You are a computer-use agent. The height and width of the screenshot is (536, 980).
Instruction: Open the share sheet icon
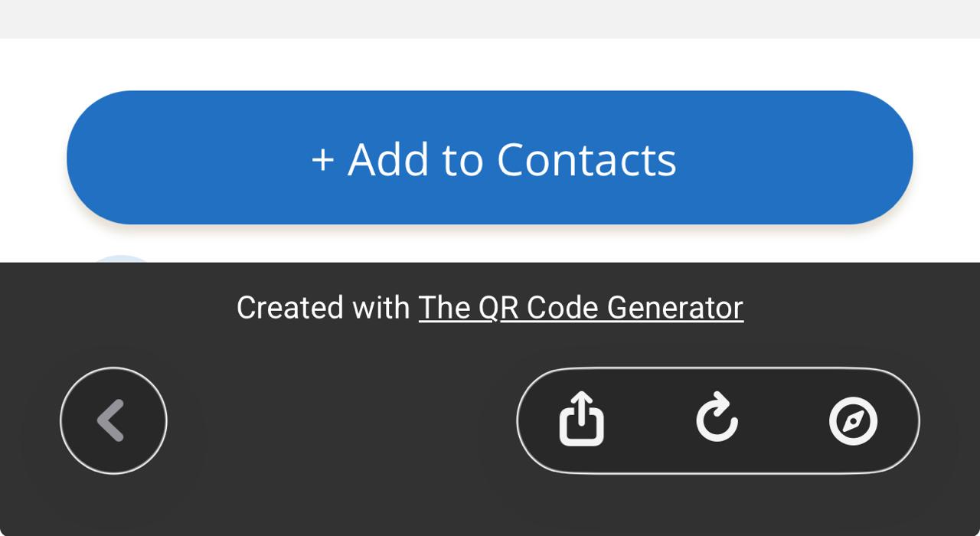point(582,419)
